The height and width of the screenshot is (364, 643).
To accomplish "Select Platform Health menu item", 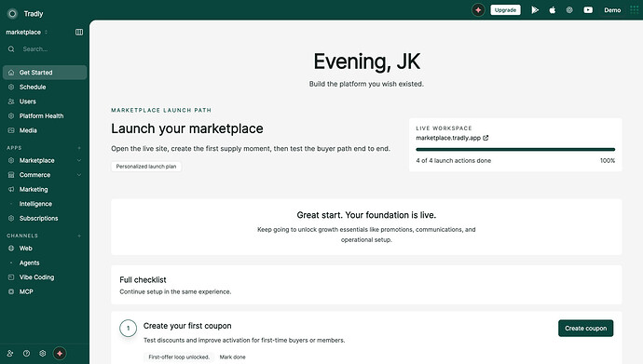I will point(45,115).
